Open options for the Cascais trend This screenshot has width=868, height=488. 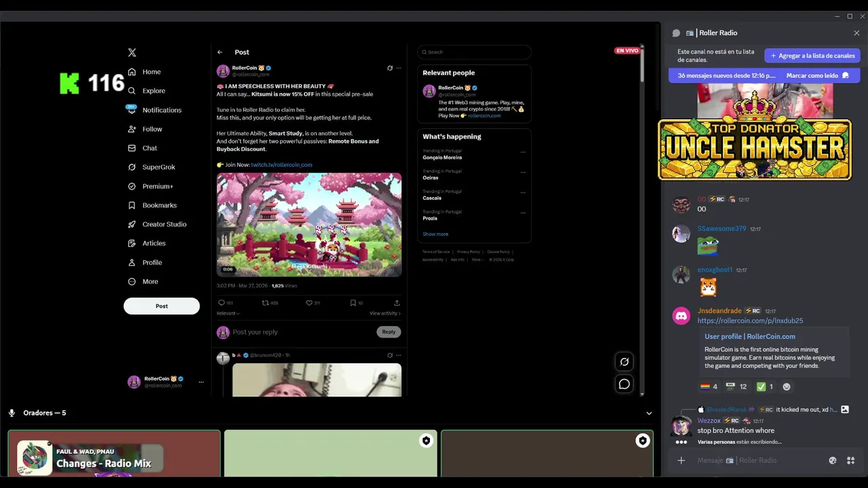(523, 192)
